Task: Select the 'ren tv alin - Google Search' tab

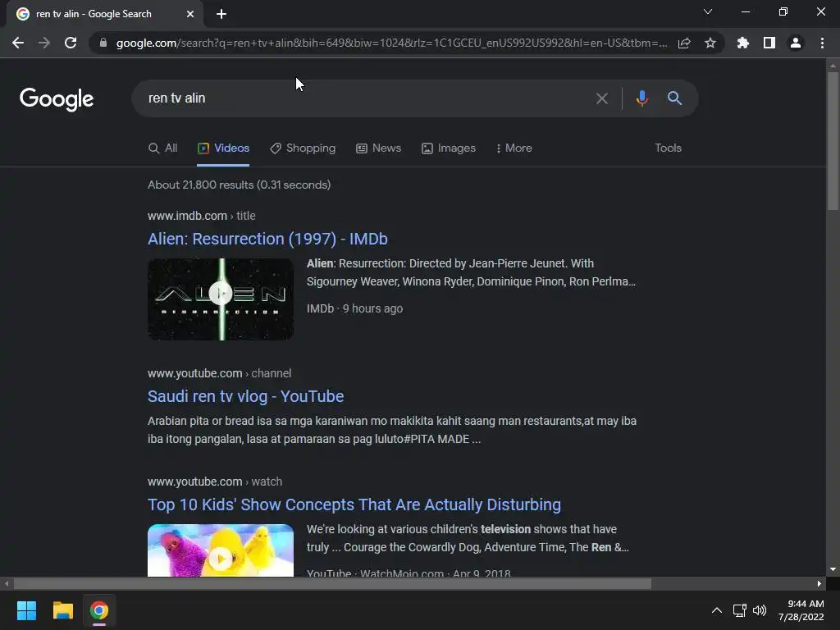Action: click(105, 14)
